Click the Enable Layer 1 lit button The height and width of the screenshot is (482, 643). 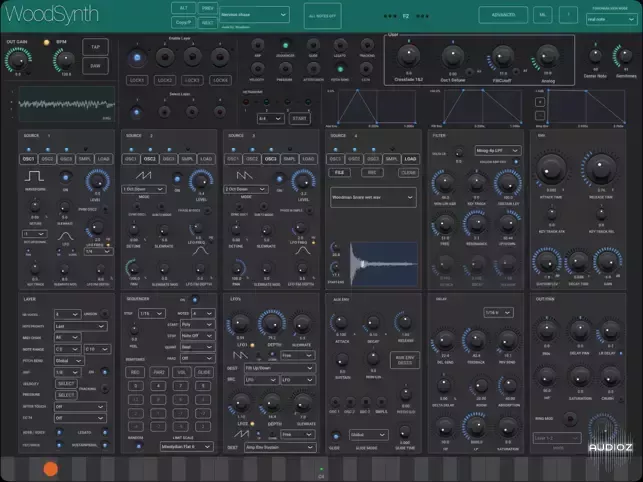tap(137, 58)
